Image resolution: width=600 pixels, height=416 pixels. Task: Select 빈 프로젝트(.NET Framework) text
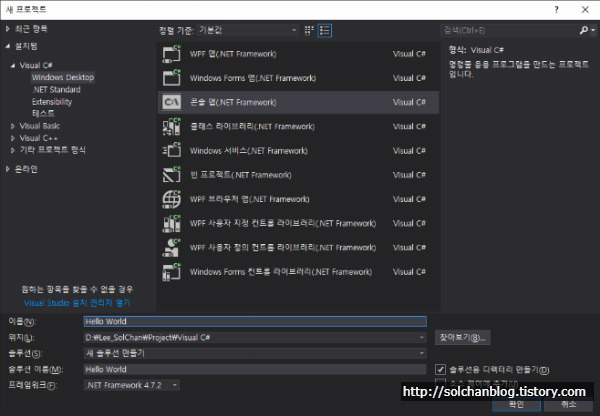[x=241, y=175]
